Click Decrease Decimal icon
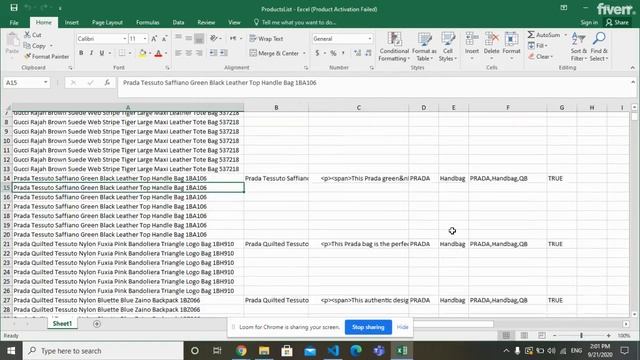The height and width of the screenshot is (360, 640). pyautogui.click(x=368, y=53)
